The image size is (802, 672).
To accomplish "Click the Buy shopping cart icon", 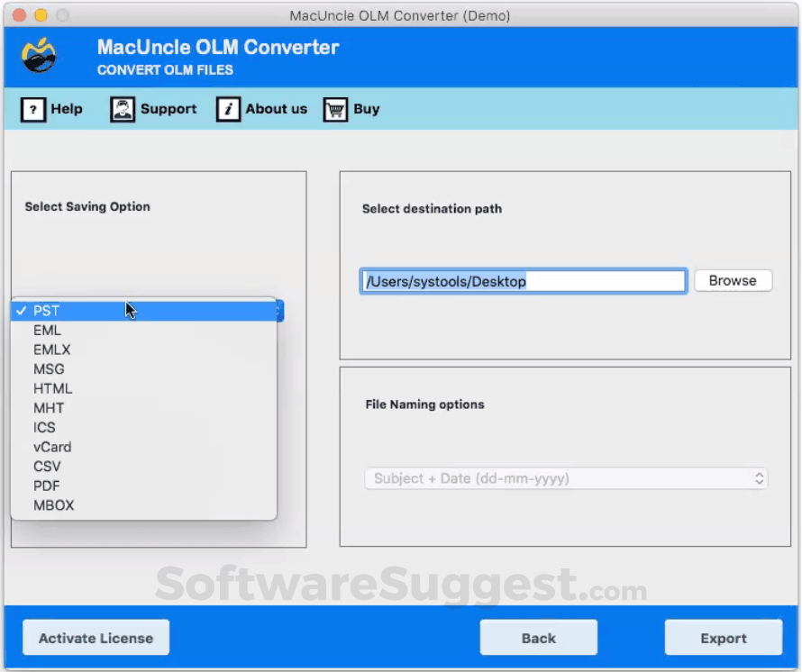I will [335, 109].
